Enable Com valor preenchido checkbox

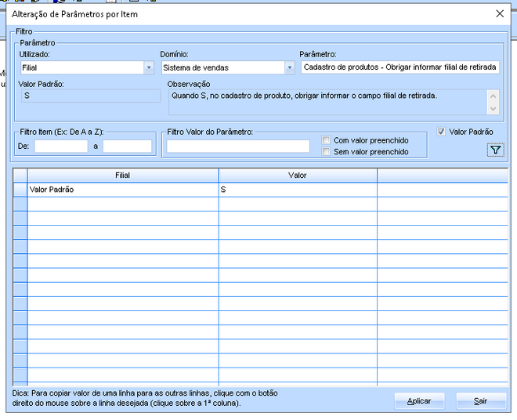tap(326, 141)
